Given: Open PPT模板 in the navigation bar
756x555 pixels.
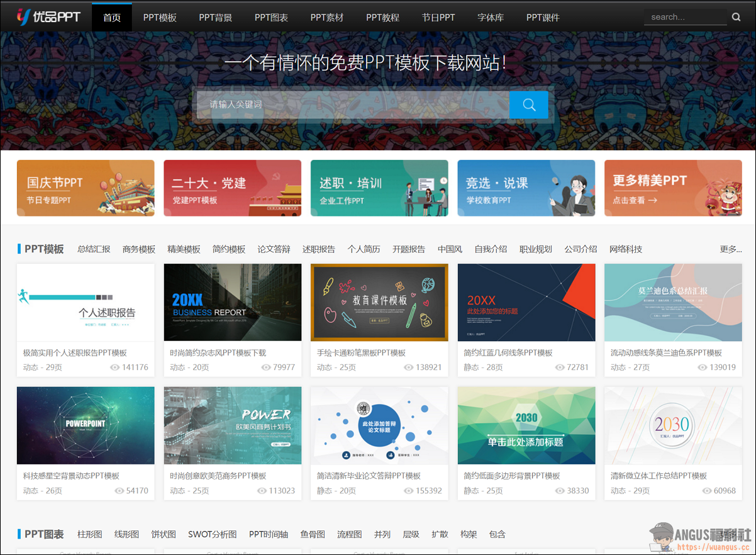Looking at the screenshot, I should [160, 18].
